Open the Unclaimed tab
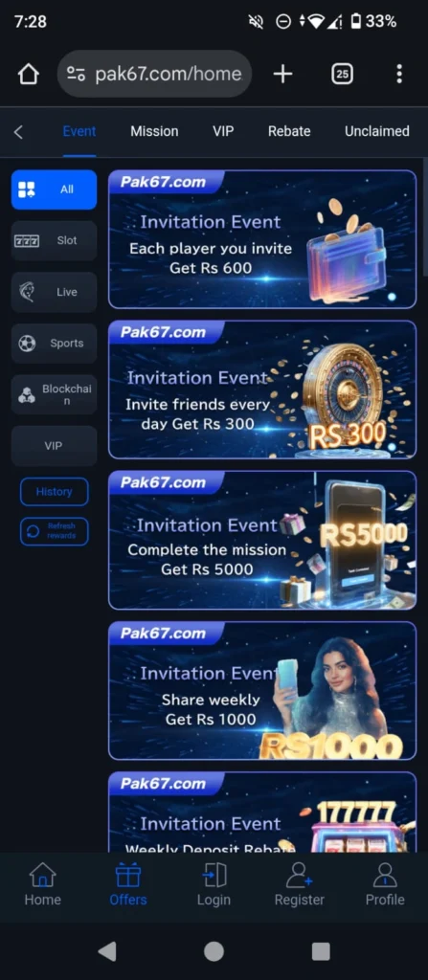 point(376,131)
